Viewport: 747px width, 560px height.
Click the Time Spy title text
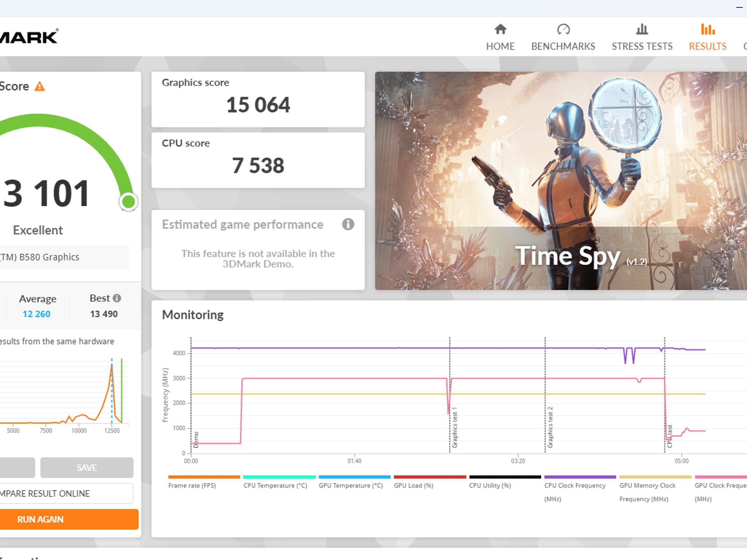567,256
